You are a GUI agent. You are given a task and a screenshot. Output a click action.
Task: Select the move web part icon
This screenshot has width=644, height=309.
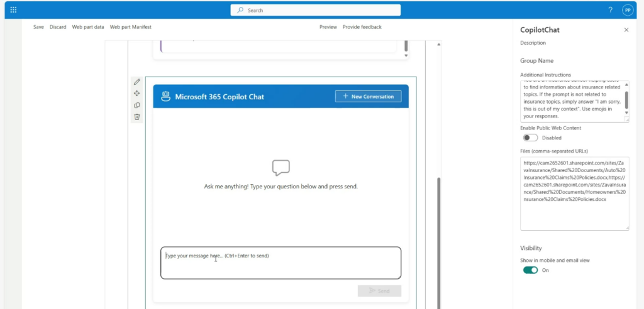point(137,94)
